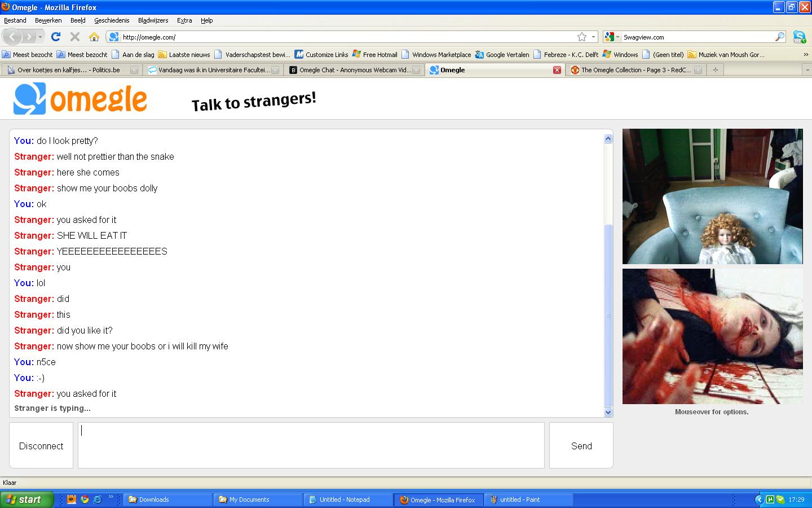812x508 pixels.
Task: Click the Send button
Action: pos(581,445)
